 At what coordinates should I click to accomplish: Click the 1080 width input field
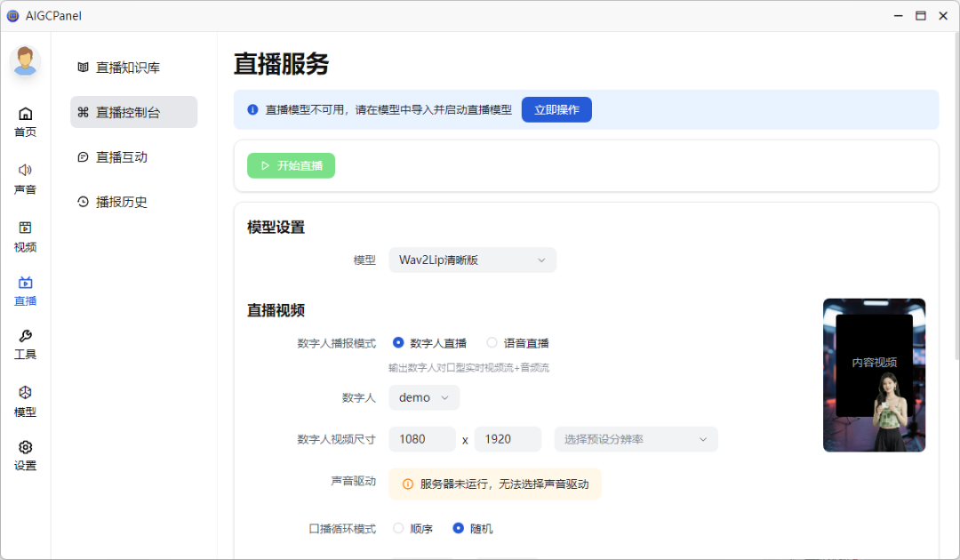pyautogui.click(x=421, y=439)
